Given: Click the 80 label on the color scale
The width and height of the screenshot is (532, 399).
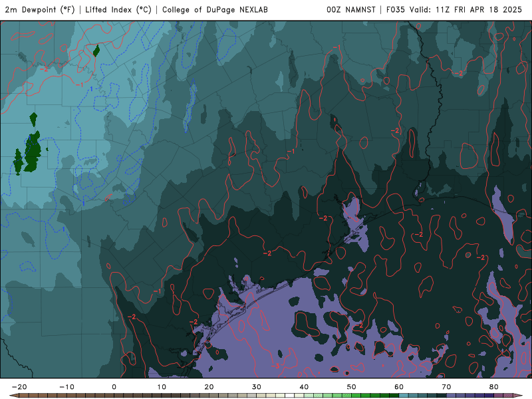Looking at the screenshot, I should click(494, 387).
